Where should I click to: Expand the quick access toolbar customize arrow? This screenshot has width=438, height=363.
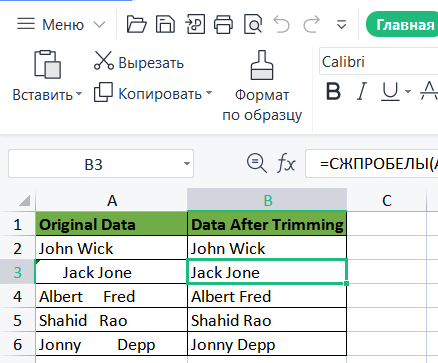[x=342, y=25]
